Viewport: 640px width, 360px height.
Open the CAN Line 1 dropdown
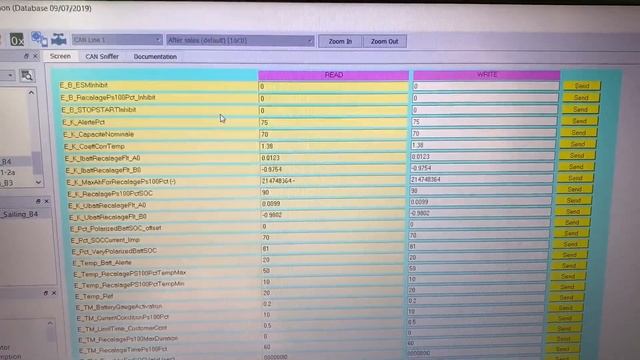[117, 40]
